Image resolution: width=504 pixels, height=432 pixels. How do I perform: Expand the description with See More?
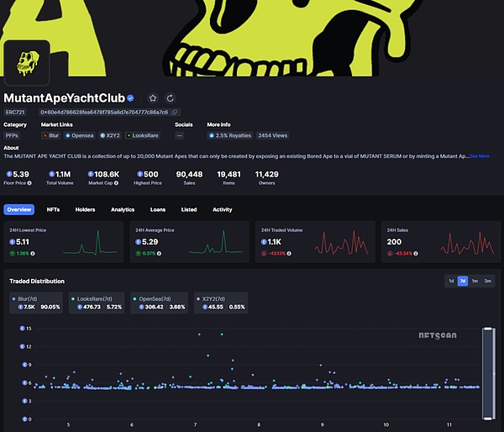coord(479,155)
